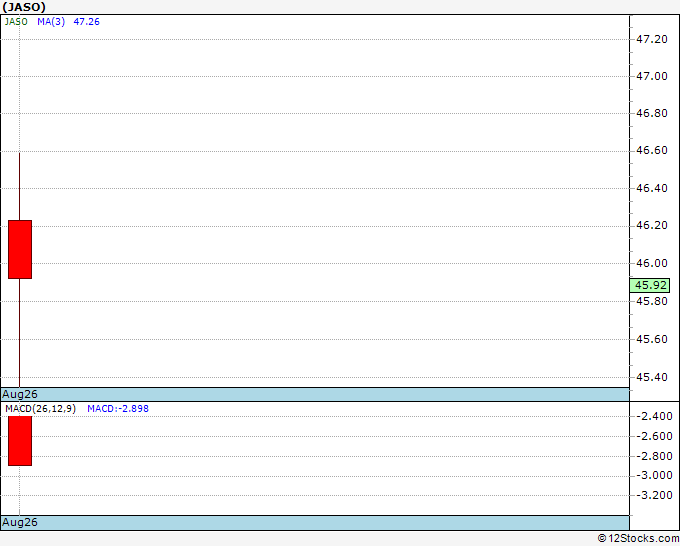
Task: Click the 46.00 price axis label
Action: tap(651, 263)
